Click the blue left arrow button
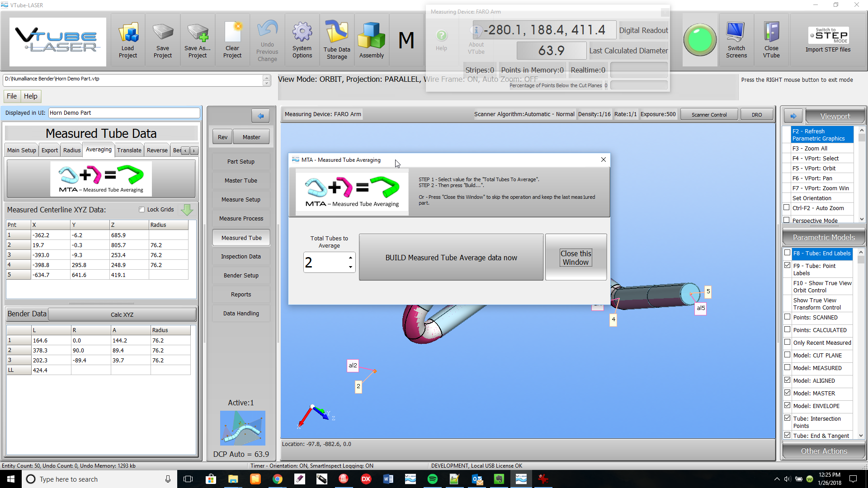 pyautogui.click(x=260, y=116)
